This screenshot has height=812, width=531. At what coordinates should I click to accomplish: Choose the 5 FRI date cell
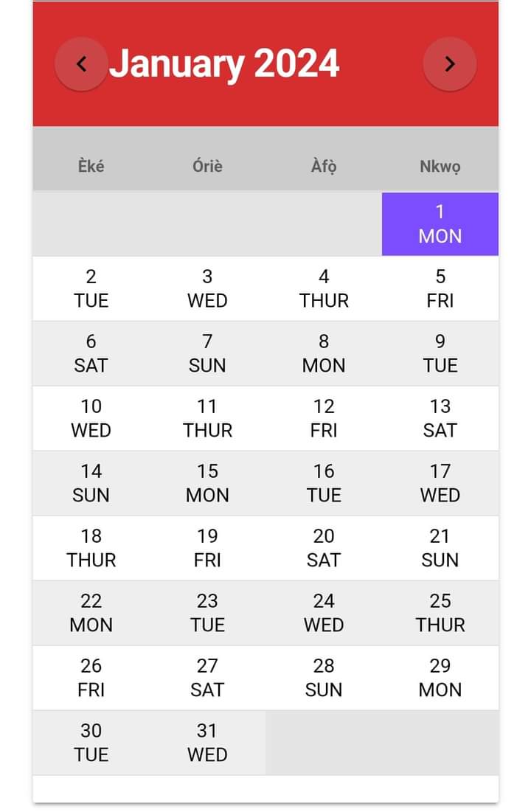pyautogui.click(x=440, y=288)
